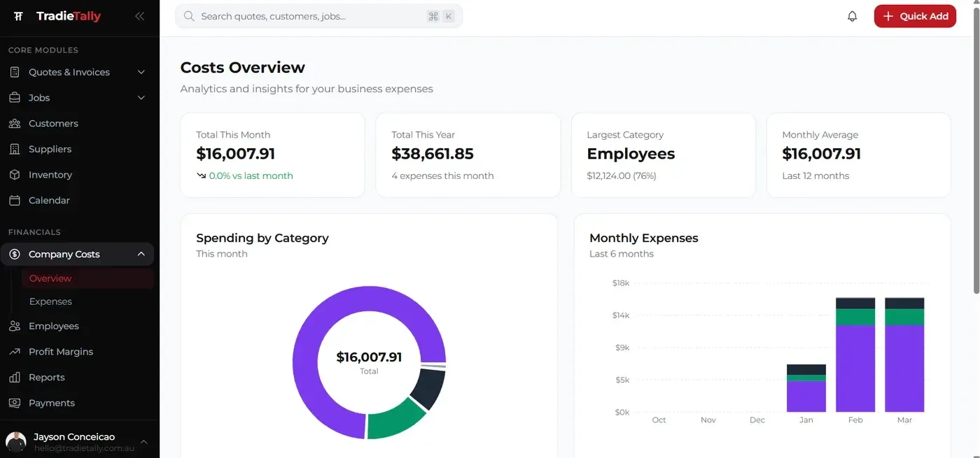Click the Payments banknote icon
This screenshot has height=458, width=980.
pyautogui.click(x=15, y=403)
